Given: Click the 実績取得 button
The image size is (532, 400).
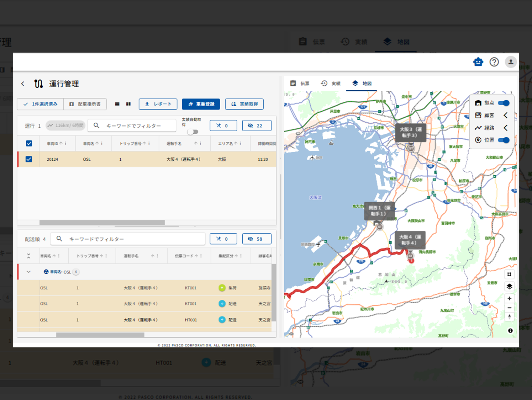Looking at the screenshot, I should point(244,104).
